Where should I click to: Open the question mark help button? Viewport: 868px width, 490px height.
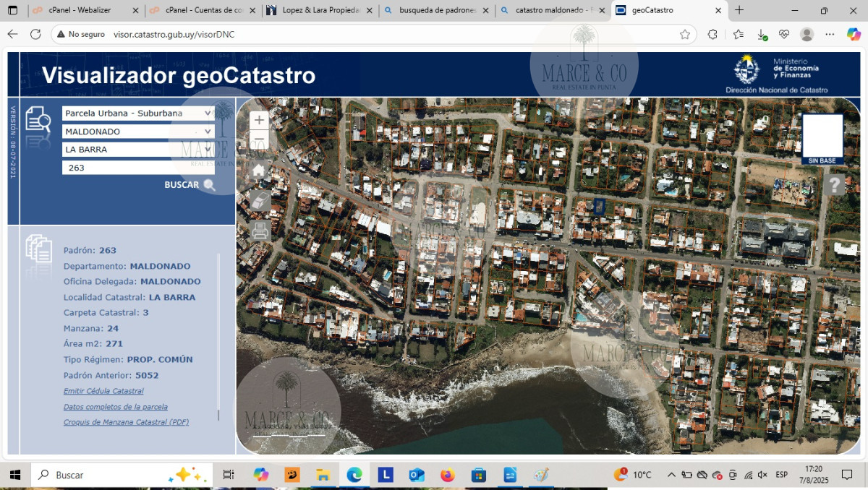pyautogui.click(x=834, y=185)
